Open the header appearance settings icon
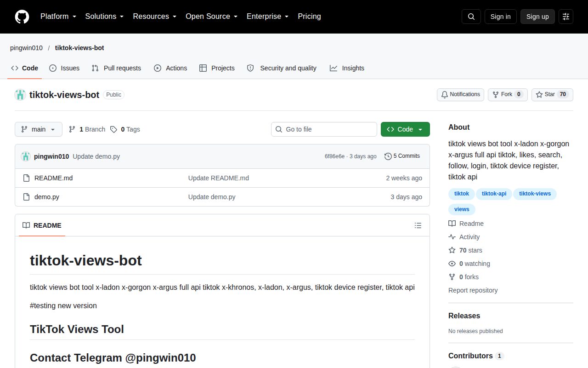The width and height of the screenshot is (588, 368). click(566, 17)
